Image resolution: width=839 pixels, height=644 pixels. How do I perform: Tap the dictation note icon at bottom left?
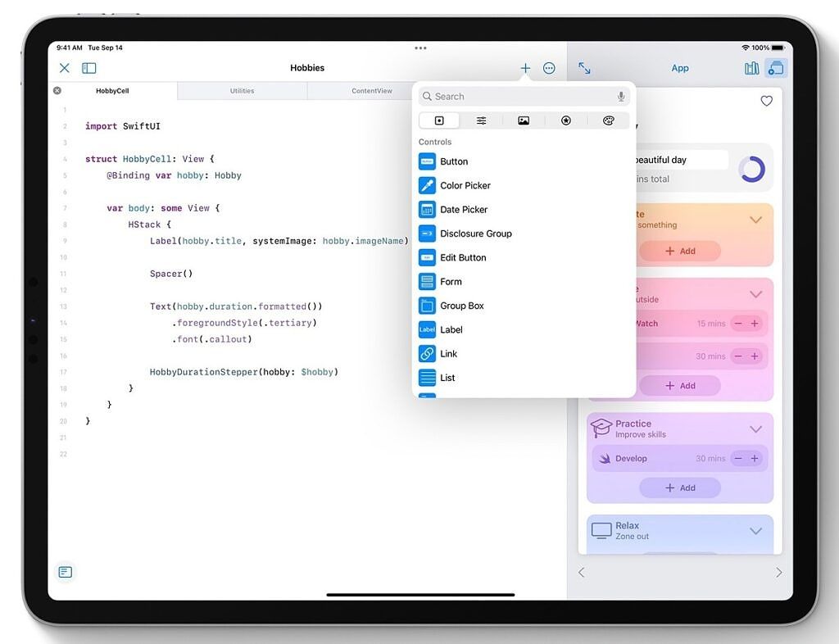pos(66,572)
